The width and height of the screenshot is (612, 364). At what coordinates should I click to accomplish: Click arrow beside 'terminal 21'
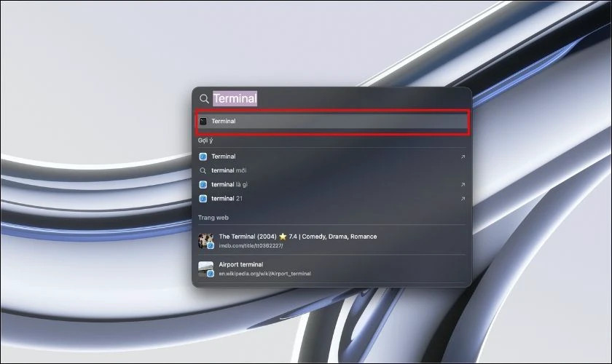point(463,198)
